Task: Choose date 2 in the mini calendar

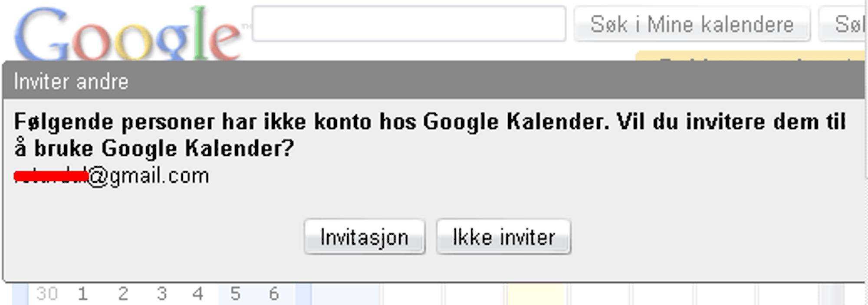Action: [x=123, y=294]
